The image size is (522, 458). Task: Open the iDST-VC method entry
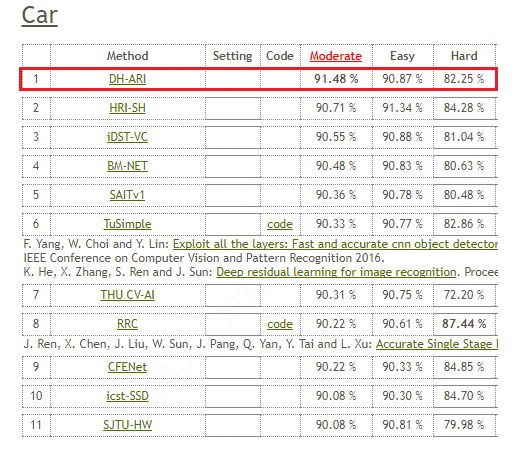click(127, 137)
